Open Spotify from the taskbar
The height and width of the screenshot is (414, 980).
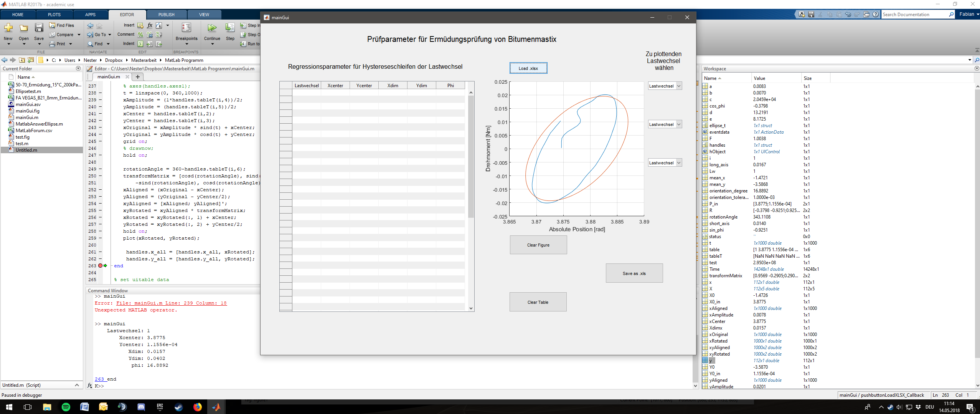click(66, 407)
